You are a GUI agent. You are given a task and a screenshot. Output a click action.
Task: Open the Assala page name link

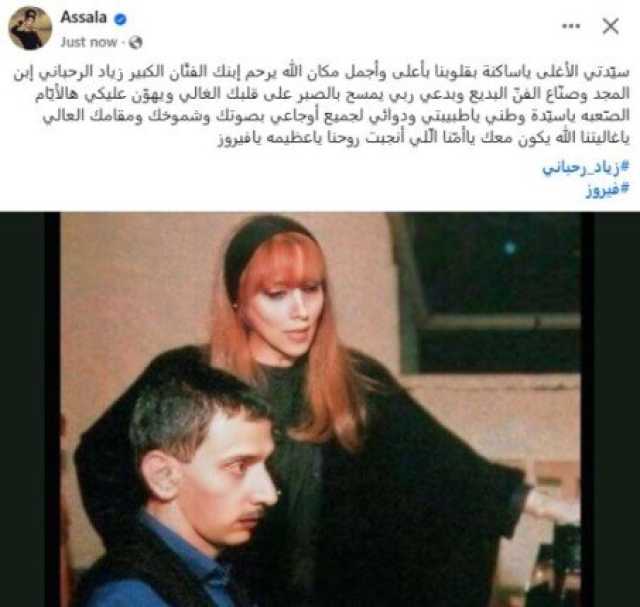coord(84,18)
